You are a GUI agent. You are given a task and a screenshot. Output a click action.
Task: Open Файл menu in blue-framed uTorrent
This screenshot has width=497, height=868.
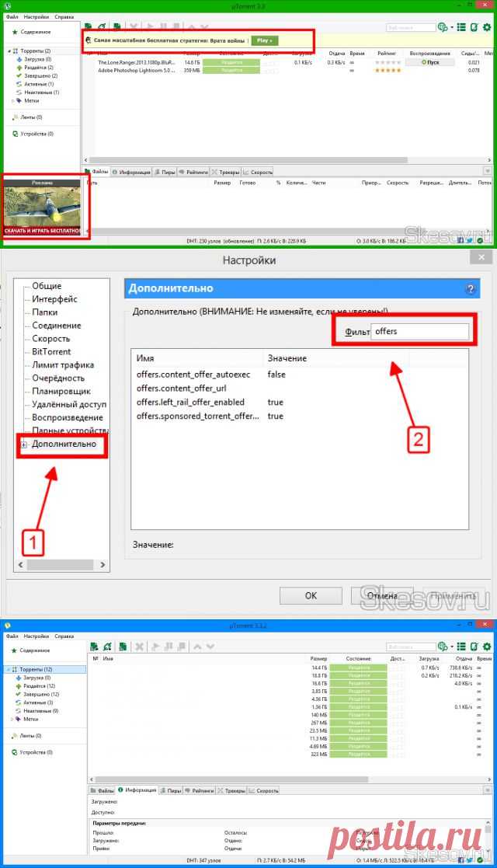12,636
